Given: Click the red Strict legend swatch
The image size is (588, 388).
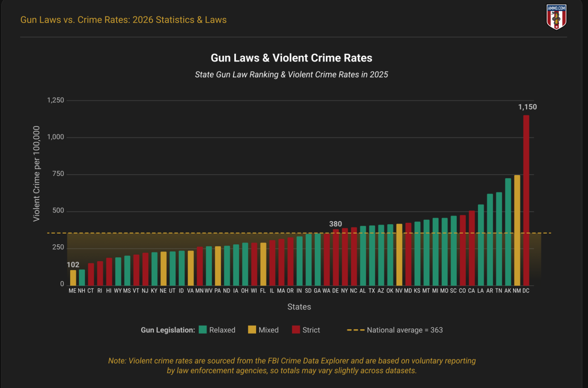Looking at the screenshot, I should [296, 330].
